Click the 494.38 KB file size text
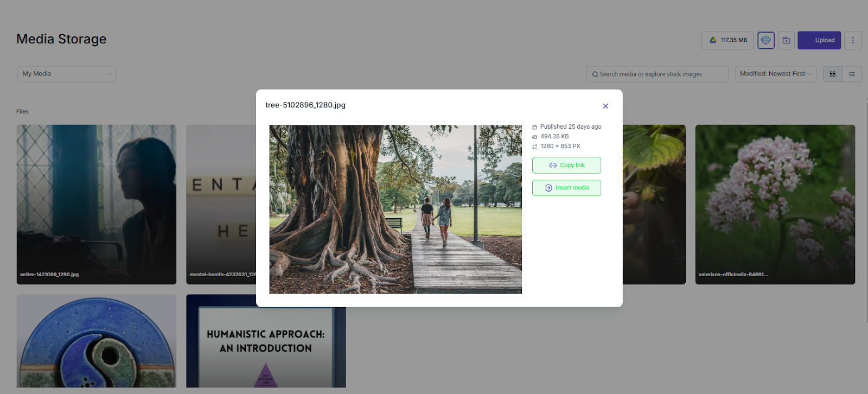Screen dimensions: 868x394 point(554,136)
